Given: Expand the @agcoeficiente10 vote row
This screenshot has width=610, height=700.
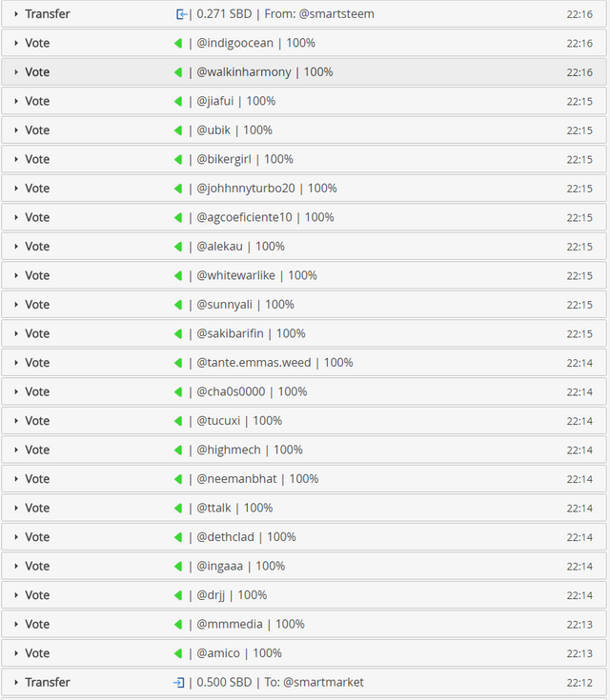Looking at the screenshot, I should 16,217.
